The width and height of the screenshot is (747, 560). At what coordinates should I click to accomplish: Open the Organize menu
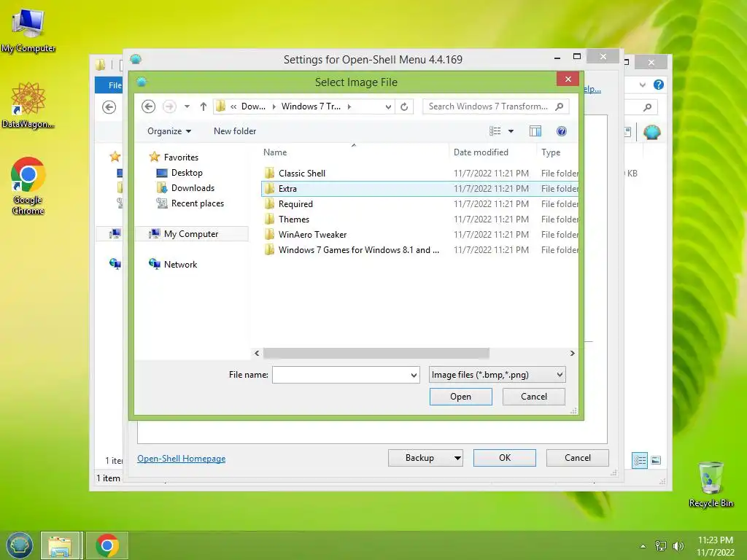pos(169,131)
